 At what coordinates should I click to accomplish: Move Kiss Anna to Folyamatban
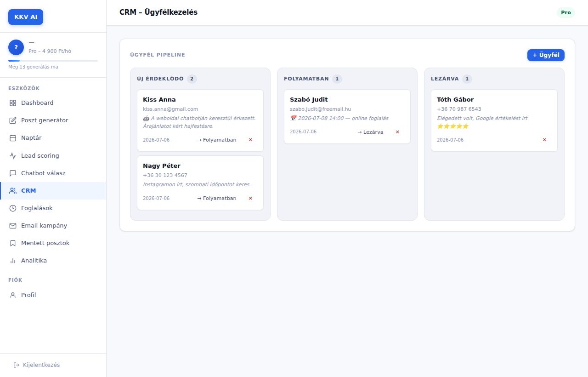pyautogui.click(x=217, y=140)
